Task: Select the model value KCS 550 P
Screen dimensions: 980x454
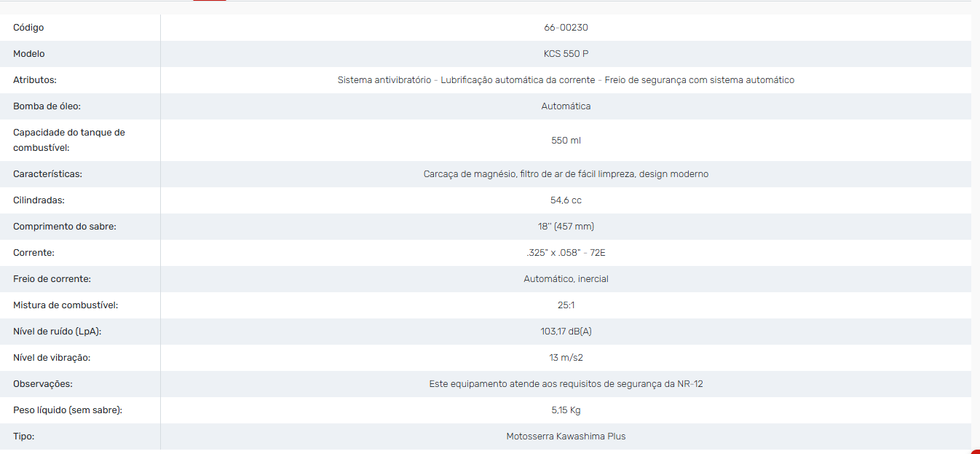Action: click(566, 54)
